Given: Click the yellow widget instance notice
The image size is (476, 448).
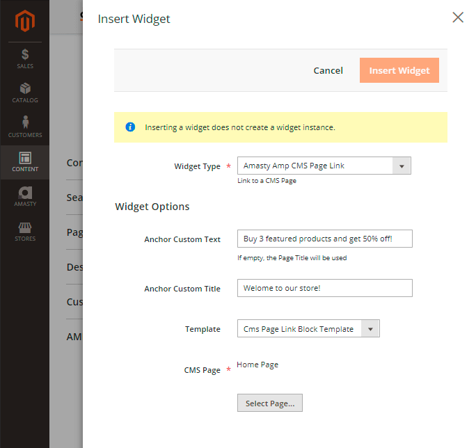Looking at the screenshot, I should (x=280, y=127).
